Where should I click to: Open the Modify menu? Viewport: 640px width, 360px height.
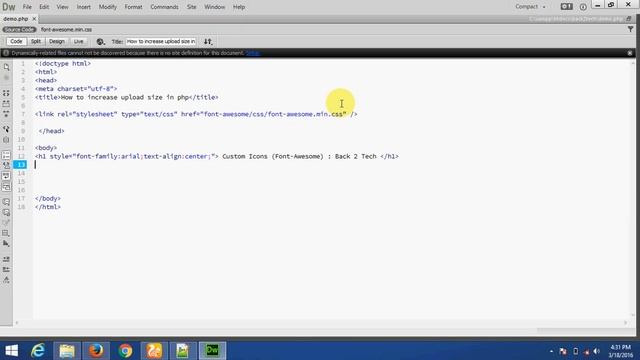pyautogui.click(x=108, y=7)
